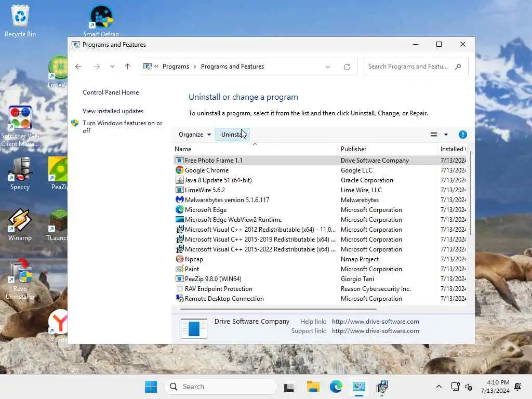Viewport: 532px width, 399px height.
Task: Select Microsoft Edge WebView2 Runtime entry
Action: pos(320,220)
